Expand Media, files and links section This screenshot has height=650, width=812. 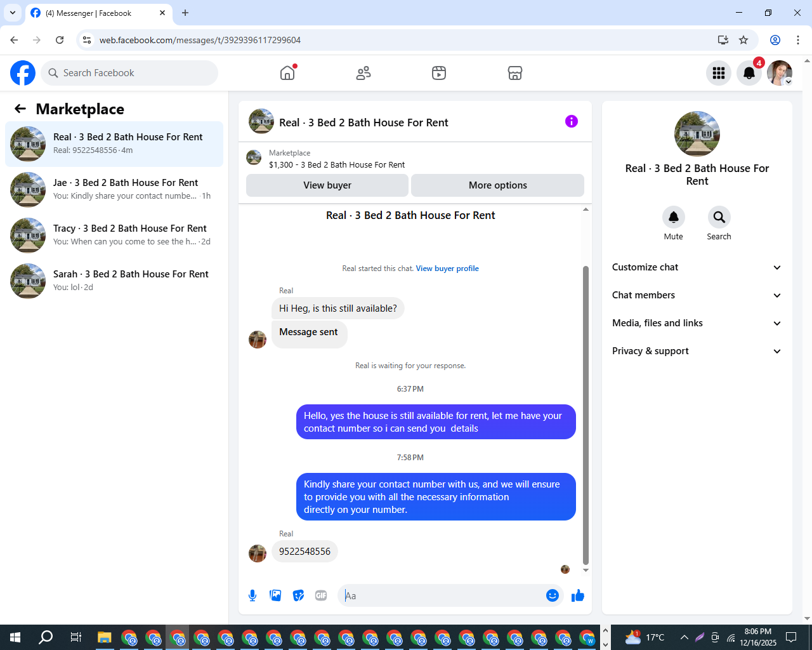(697, 323)
